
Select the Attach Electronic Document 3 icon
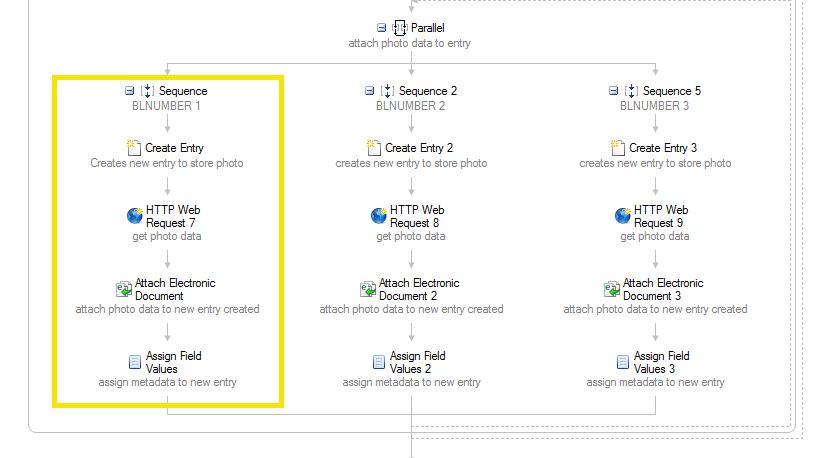click(612, 289)
